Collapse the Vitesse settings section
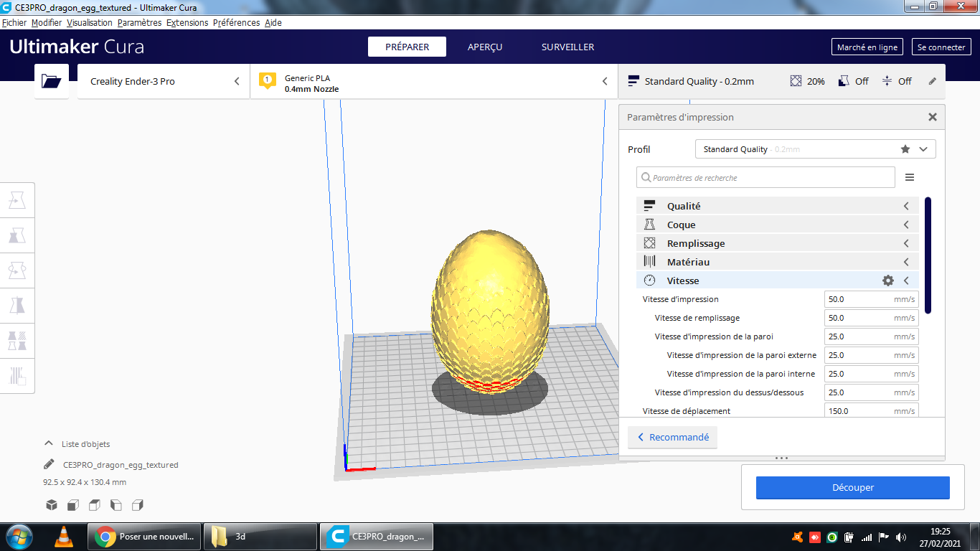This screenshot has width=980, height=551. pos(778,281)
